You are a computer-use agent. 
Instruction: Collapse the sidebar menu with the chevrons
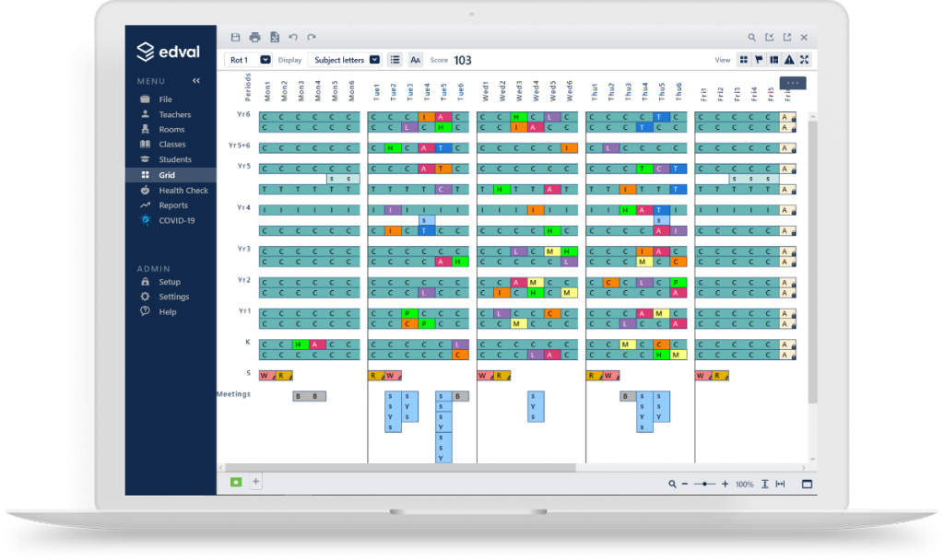coord(195,81)
